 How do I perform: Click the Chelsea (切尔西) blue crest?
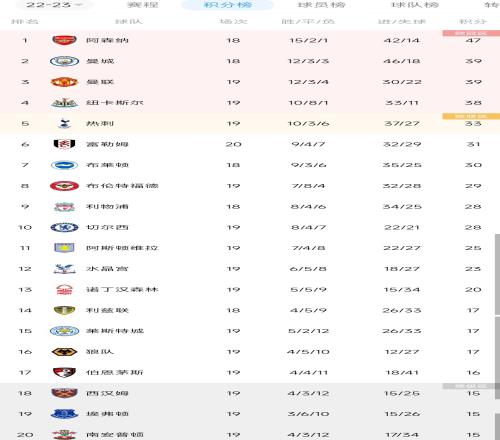click(x=64, y=227)
